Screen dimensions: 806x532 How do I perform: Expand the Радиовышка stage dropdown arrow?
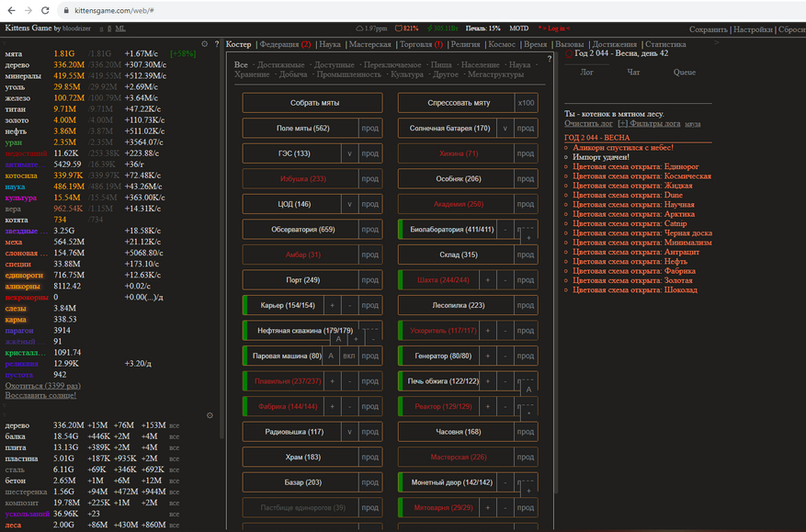pyautogui.click(x=349, y=432)
